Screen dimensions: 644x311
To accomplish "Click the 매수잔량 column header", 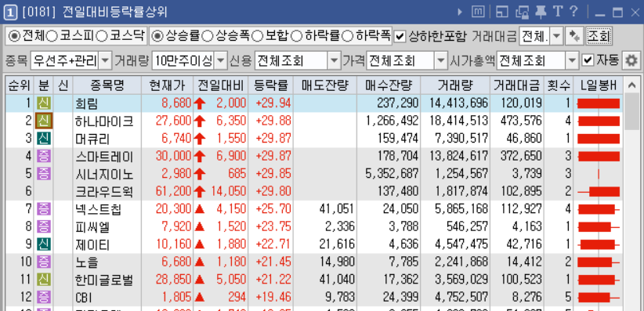I will (388, 85).
